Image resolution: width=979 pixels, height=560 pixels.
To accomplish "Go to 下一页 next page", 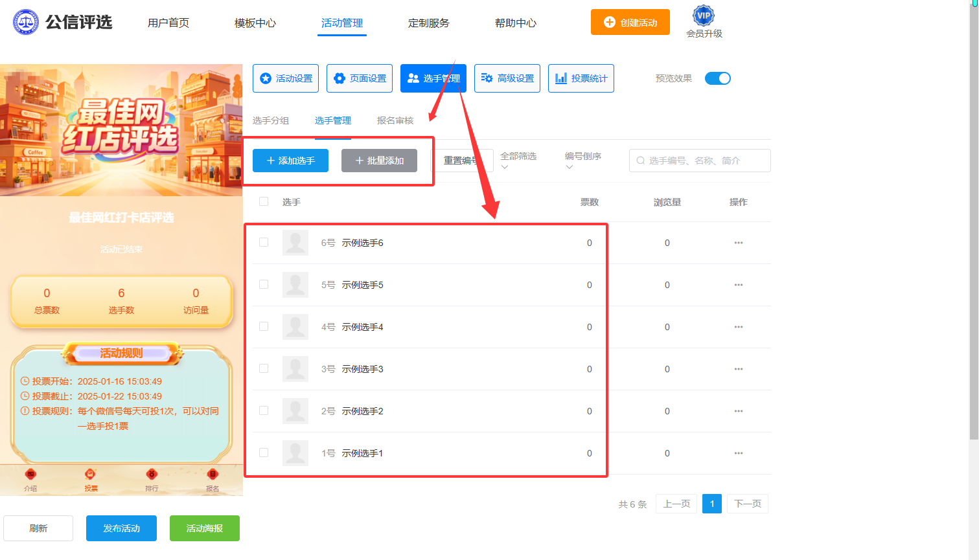I will pyautogui.click(x=748, y=504).
